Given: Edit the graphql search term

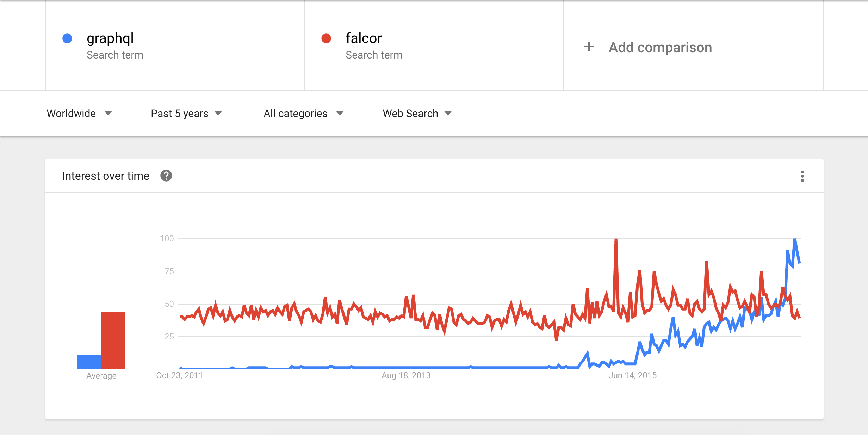Looking at the screenshot, I should click(110, 38).
